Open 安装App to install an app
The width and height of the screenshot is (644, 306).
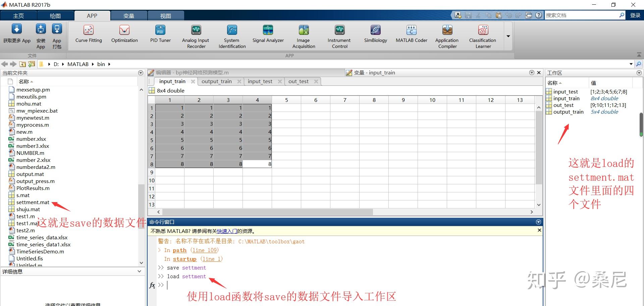(41, 35)
